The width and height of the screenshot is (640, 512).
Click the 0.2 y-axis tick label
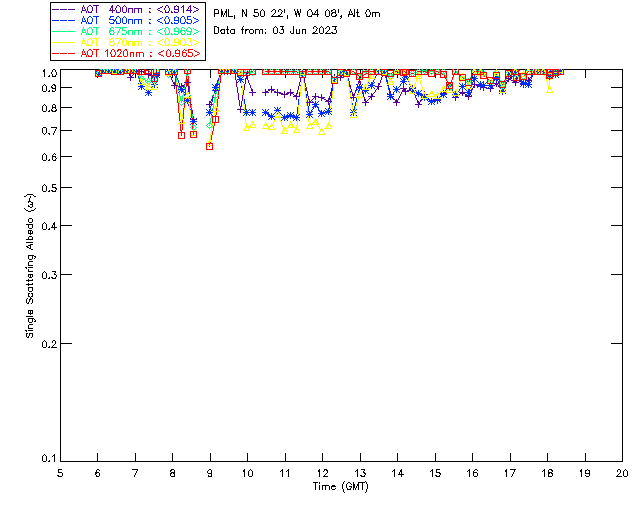(49, 344)
